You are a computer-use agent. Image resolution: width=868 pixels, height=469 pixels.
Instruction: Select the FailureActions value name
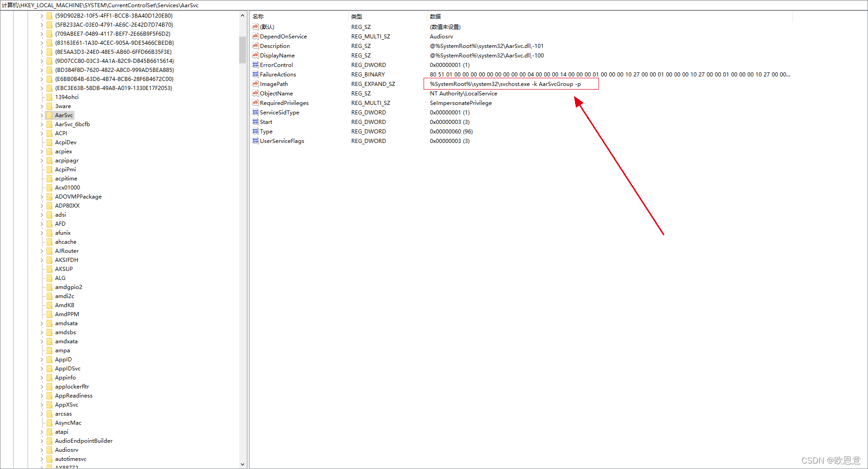(278, 74)
